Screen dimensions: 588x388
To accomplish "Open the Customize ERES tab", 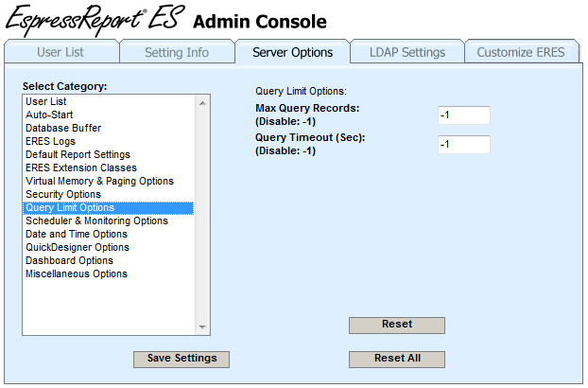I will pyautogui.click(x=521, y=52).
